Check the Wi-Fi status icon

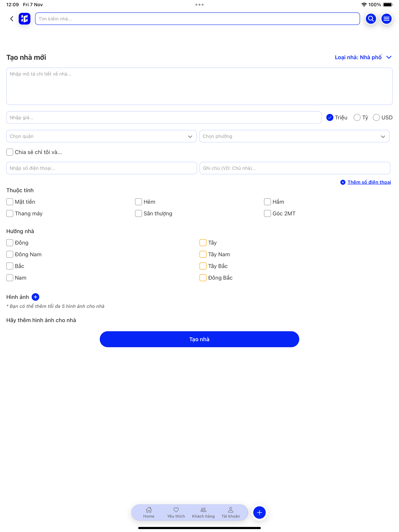[x=364, y=4]
